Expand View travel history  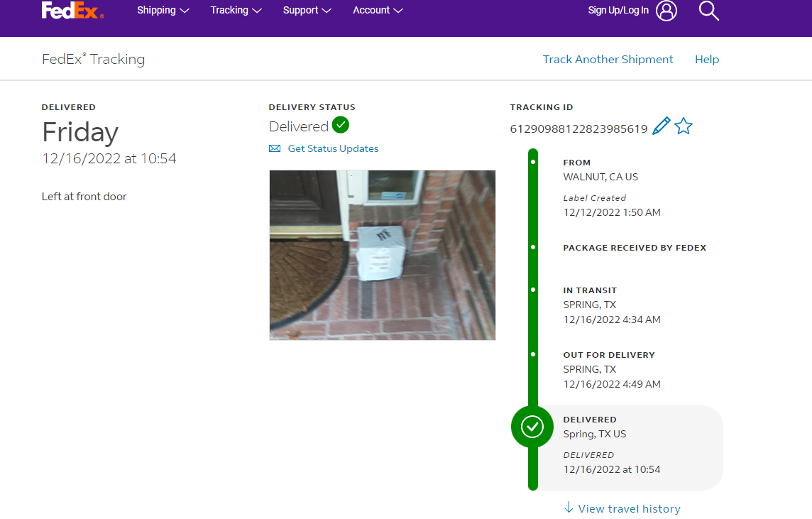pyautogui.click(x=629, y=508)
